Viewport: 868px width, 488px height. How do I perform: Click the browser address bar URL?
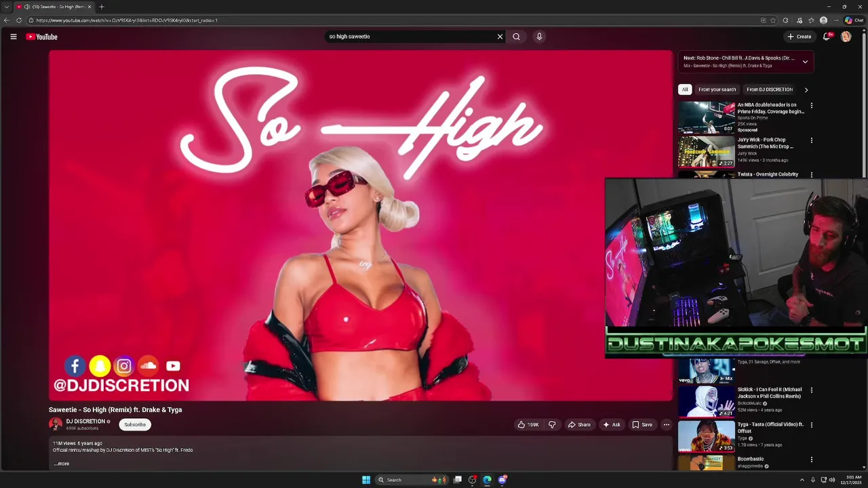(126, 20)
